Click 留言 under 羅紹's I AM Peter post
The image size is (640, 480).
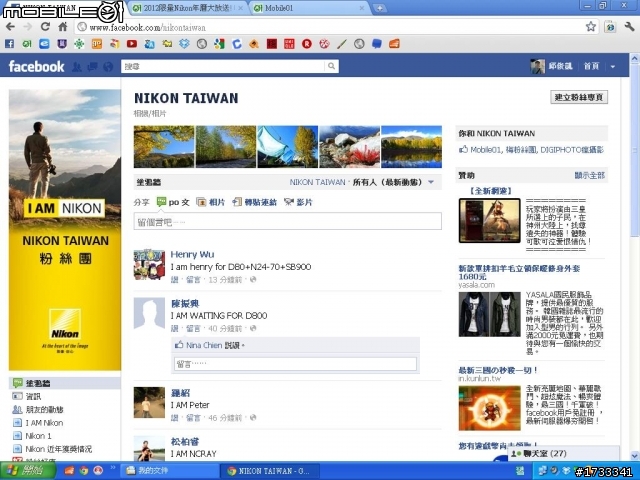pyautogui.click(x=193, y=418)
